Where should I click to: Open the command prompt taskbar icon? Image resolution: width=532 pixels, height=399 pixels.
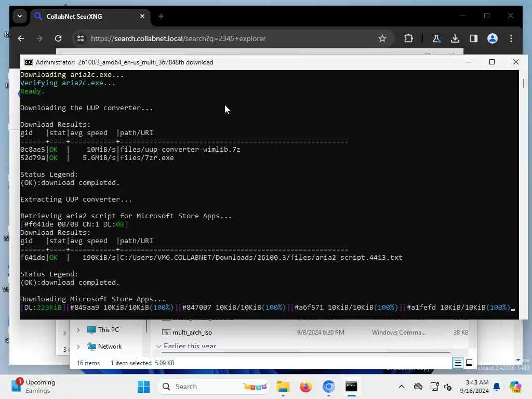[351, 387]
